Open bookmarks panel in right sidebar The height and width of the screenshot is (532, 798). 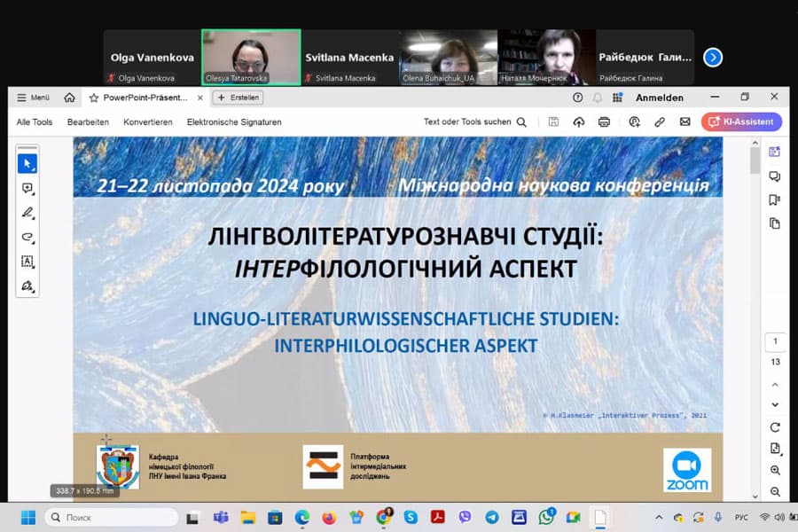(775, 200)
